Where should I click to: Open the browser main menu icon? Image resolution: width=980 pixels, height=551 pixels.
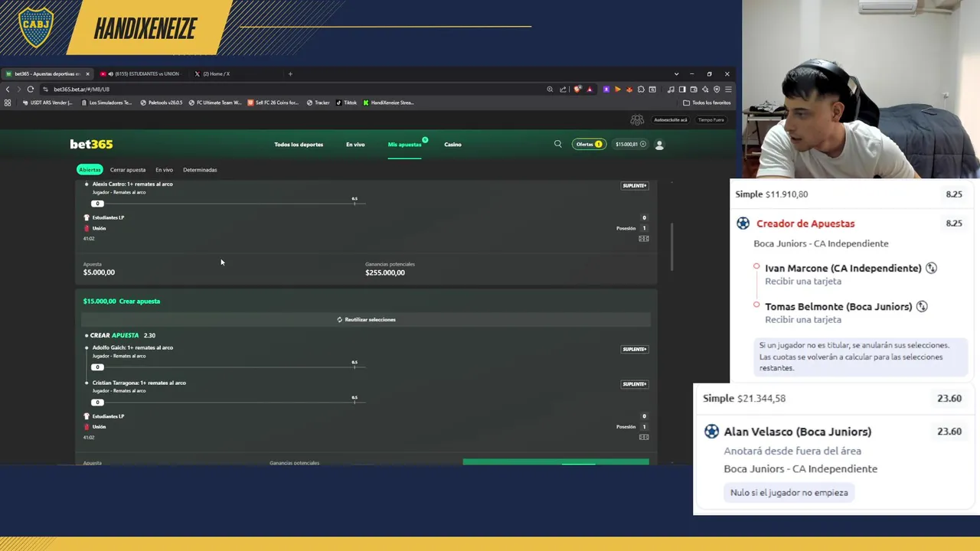728,90
